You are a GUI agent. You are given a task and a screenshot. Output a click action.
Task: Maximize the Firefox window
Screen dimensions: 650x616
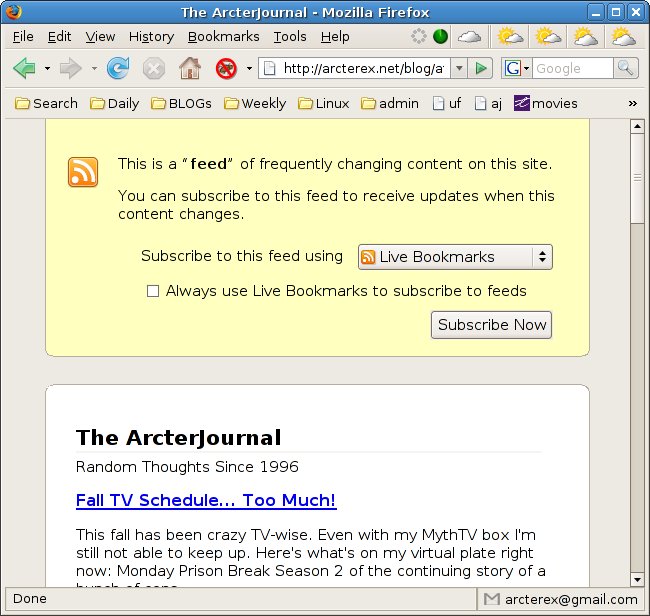pyautogui.click(x=616, y=12)
